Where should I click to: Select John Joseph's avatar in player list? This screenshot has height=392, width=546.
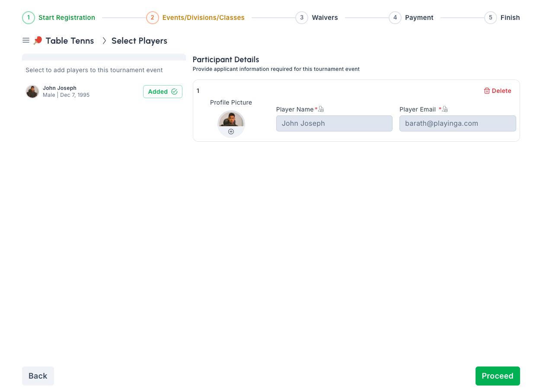click(32, 92)
